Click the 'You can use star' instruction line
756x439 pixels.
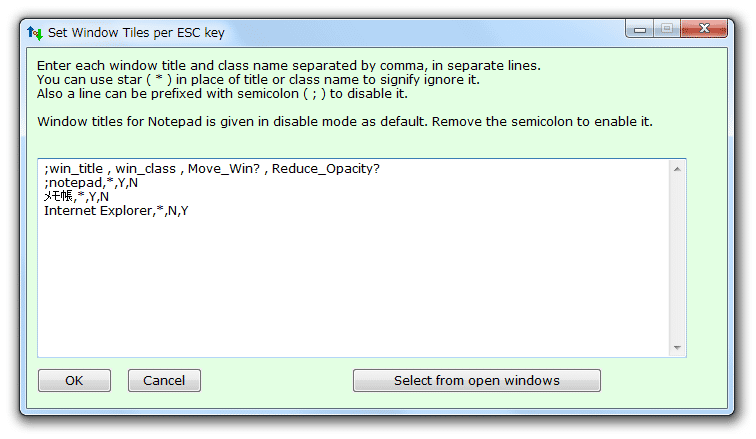click(258, 80)
